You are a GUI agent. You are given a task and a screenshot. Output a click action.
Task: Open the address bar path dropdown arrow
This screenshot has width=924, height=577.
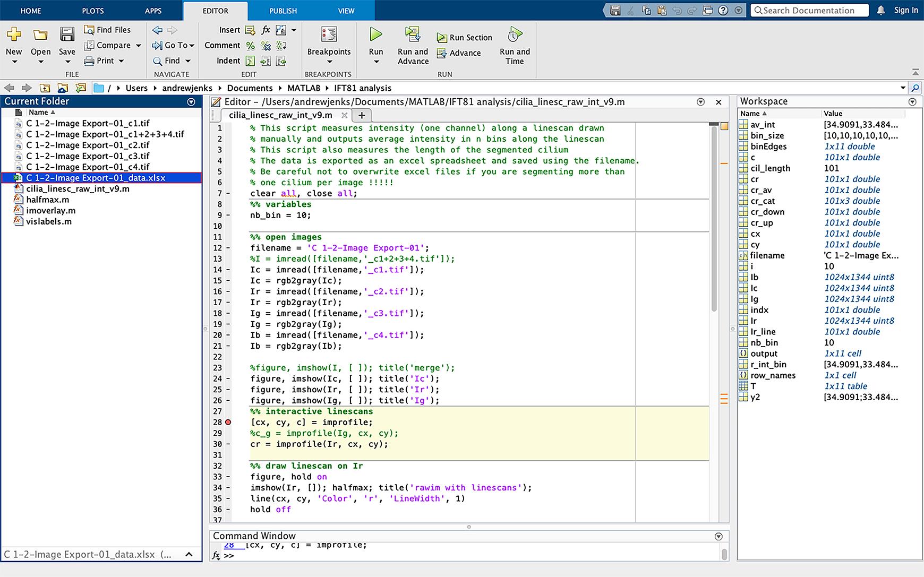[x=903, y=88]
